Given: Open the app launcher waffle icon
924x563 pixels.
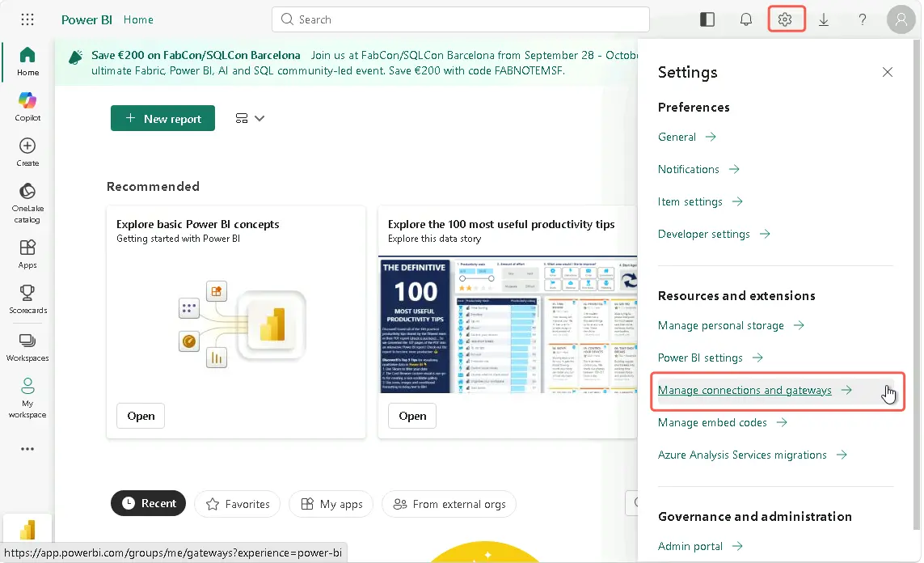Looking at the screenshot, I should pos(27,19).
